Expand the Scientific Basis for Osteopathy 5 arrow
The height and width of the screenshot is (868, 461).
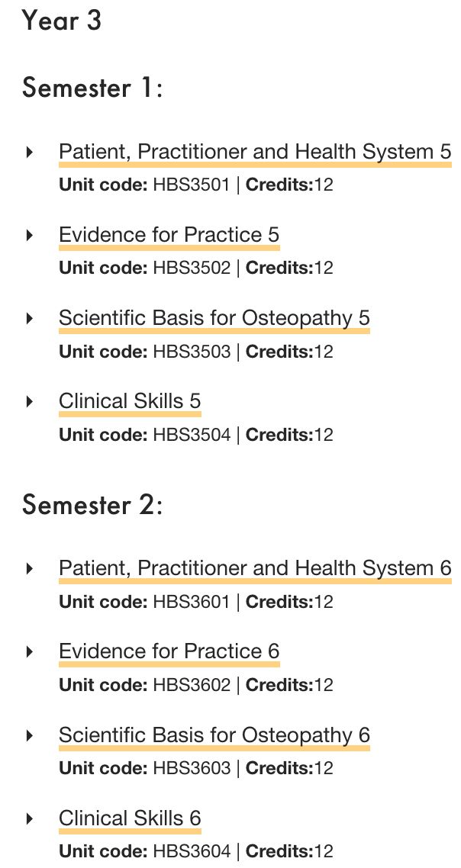(30, 318)
